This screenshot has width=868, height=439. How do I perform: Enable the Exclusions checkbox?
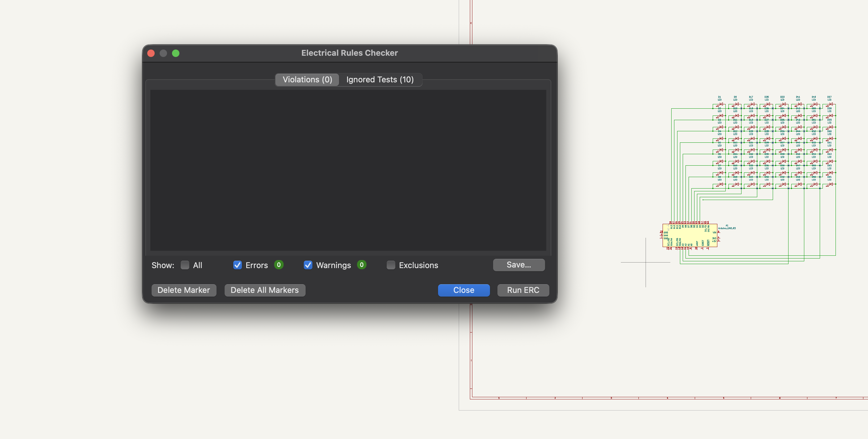click(x=390, y=265)
